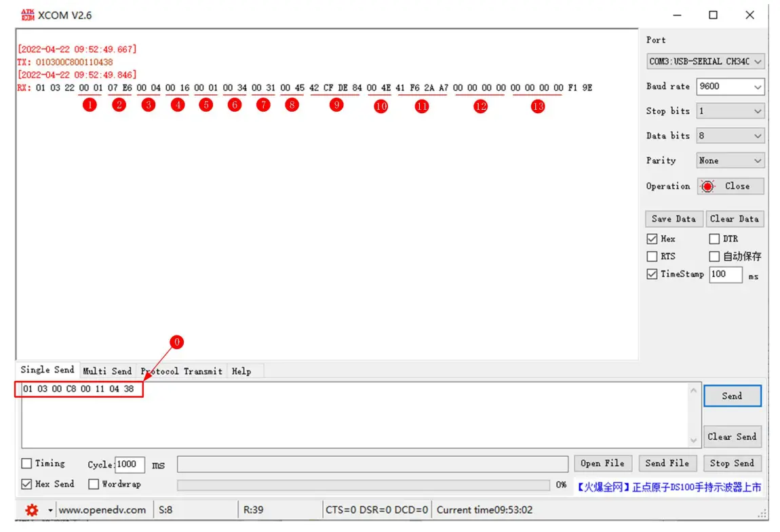The image size is (780, 532).
Task: Click the Open File button
Action: [602, 464]
